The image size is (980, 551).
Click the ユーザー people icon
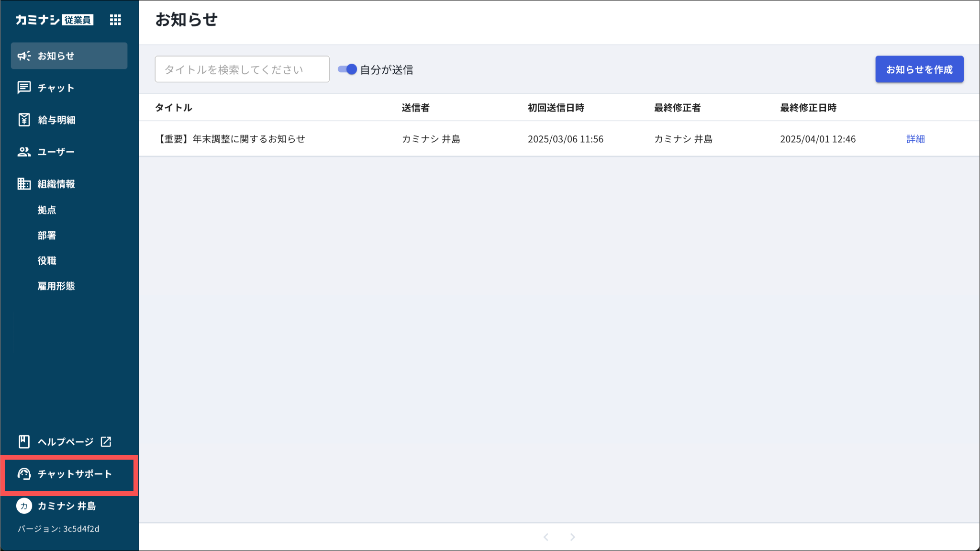[24, 152]
